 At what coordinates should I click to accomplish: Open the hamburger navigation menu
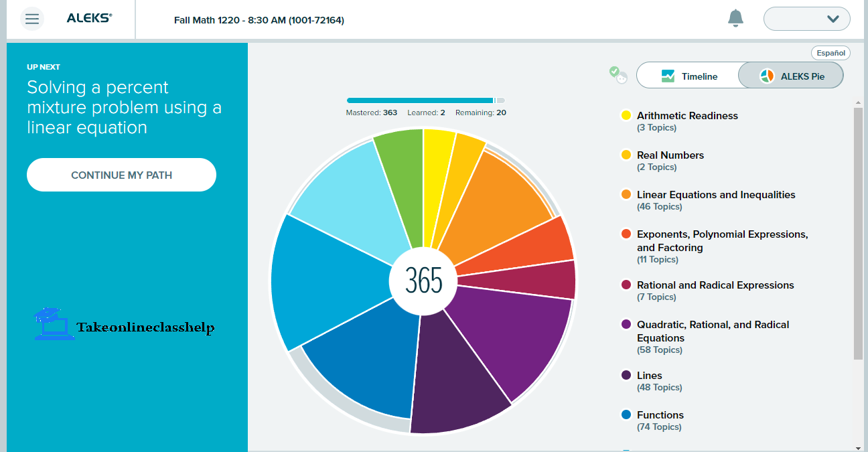point(31,18)
